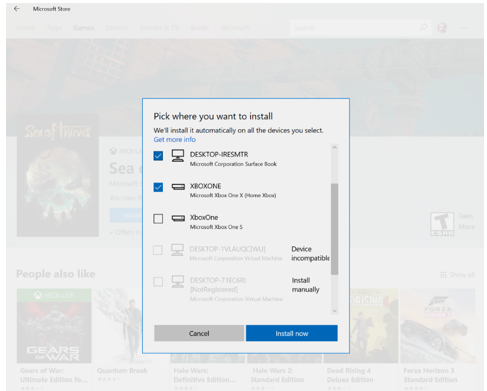Click the search magnifier icon

423,27
